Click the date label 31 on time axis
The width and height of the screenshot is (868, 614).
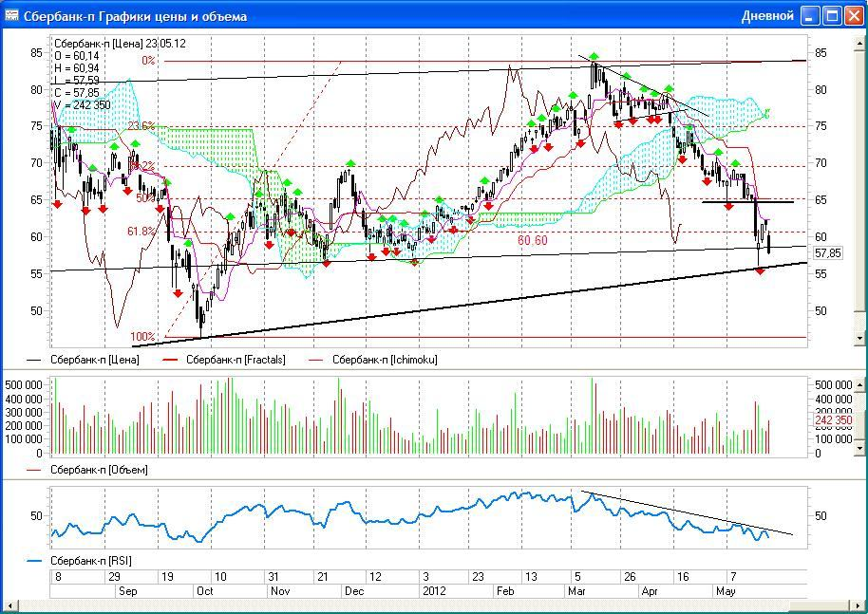[273, 576]
